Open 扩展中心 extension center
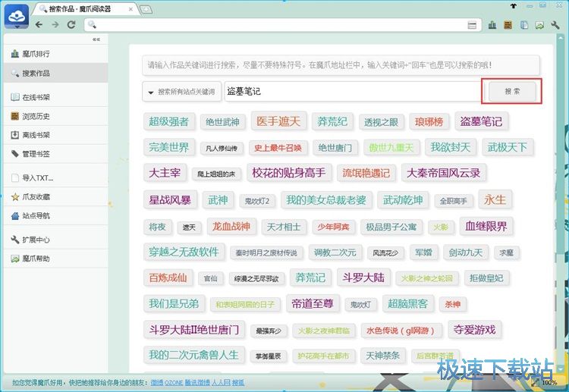Screen dimensions: 569x392 point(36,240)
